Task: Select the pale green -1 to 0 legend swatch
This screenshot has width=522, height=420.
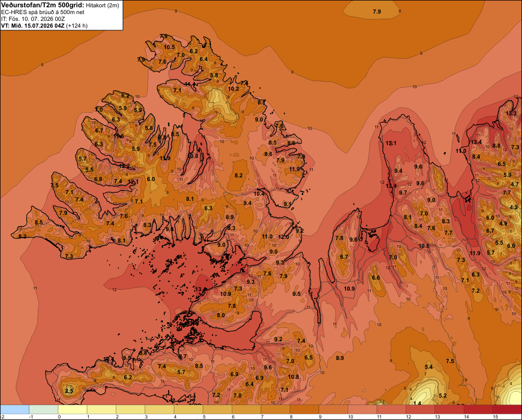Action: [x=44, y=410]
